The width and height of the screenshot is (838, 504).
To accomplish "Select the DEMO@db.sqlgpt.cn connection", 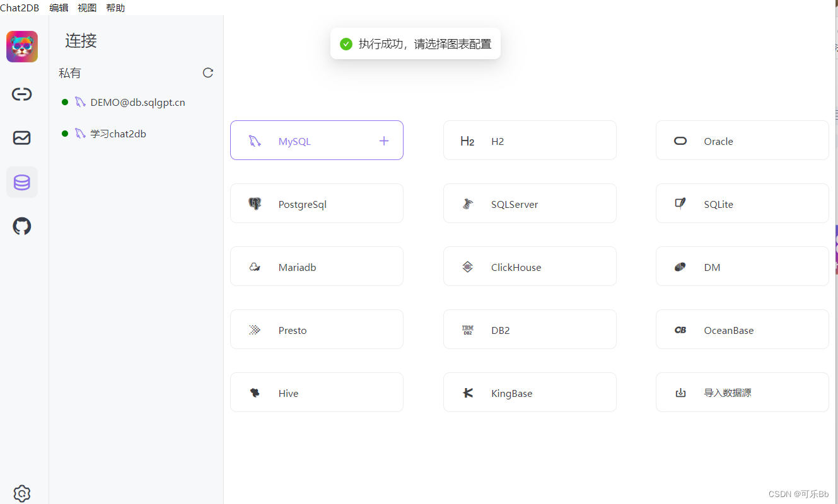I will (x=136, y=102).
